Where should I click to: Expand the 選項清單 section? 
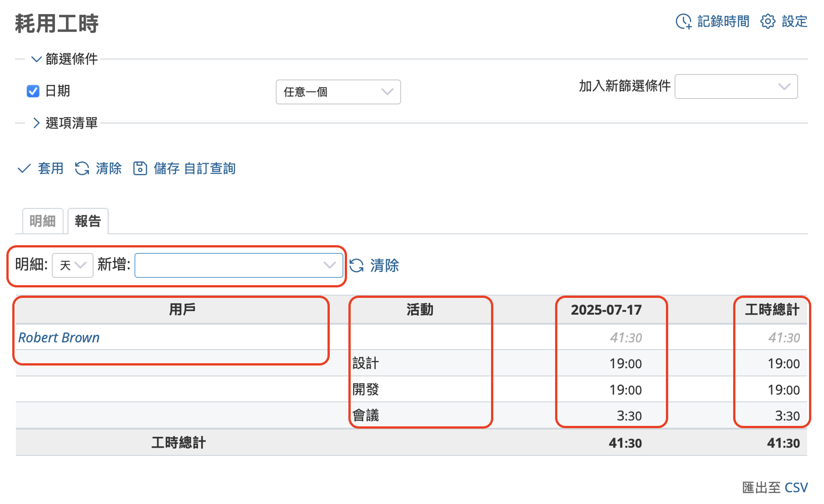pos(64,123)
